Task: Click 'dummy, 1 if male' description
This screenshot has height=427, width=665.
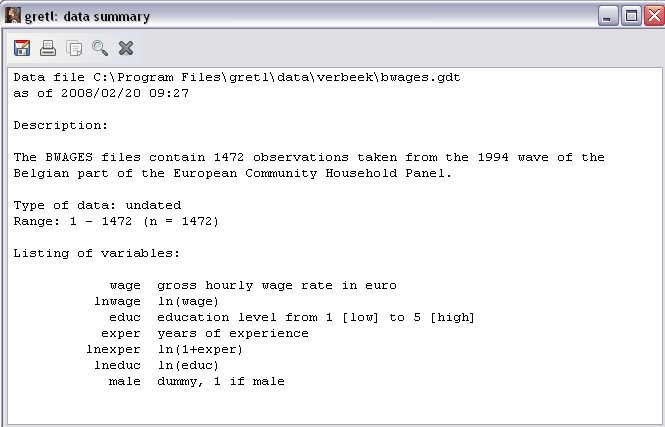Action: [x=221, y=382]
